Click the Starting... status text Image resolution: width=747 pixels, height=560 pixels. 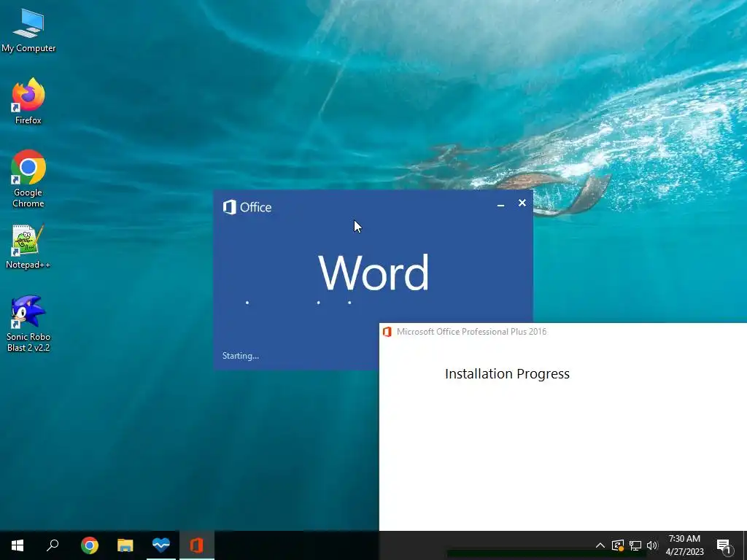click(241, 356)
